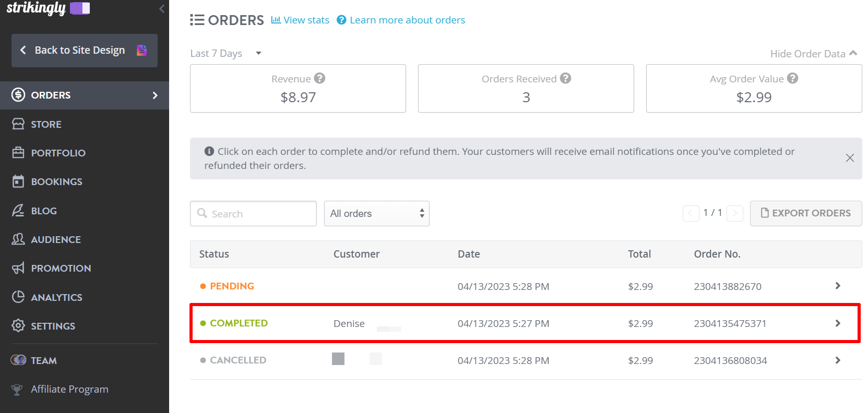Open the View stats link
This screenshot has height=413, width=868.
[x=300, y=20]
